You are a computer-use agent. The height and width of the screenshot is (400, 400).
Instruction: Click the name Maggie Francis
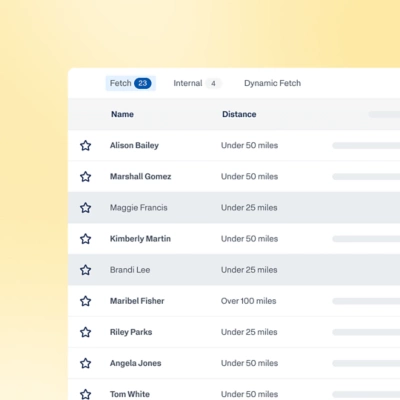coord(139,208)
